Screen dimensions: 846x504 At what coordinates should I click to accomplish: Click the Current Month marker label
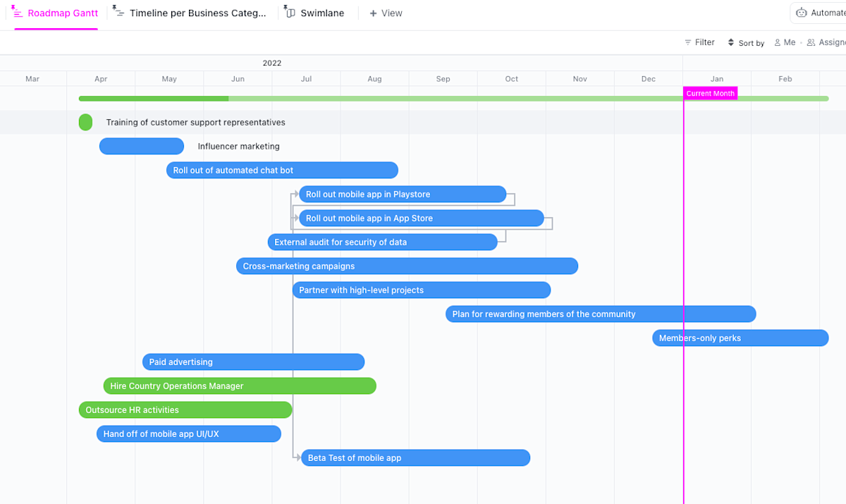click(x=710, y=92)
